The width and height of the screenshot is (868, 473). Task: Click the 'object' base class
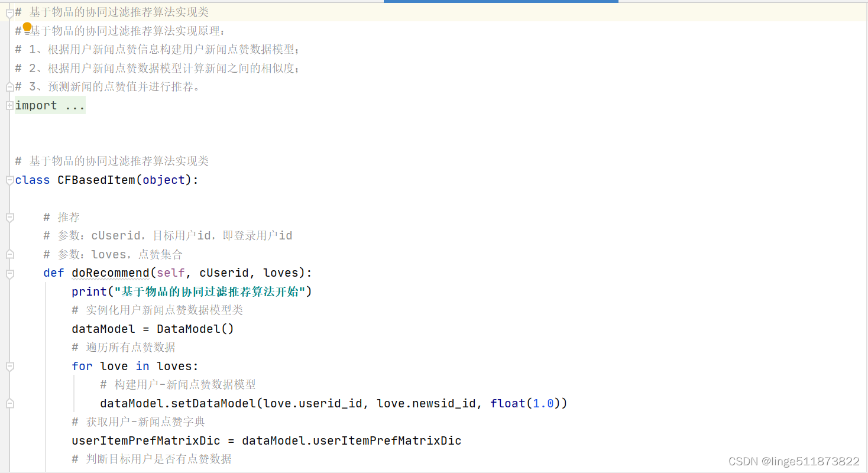pos(164,180)
